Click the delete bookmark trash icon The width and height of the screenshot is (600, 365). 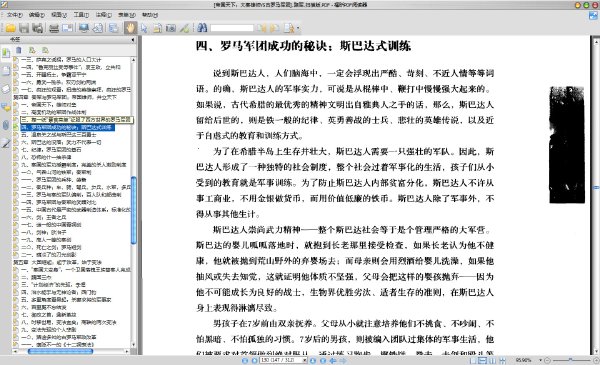pos(19,50)
